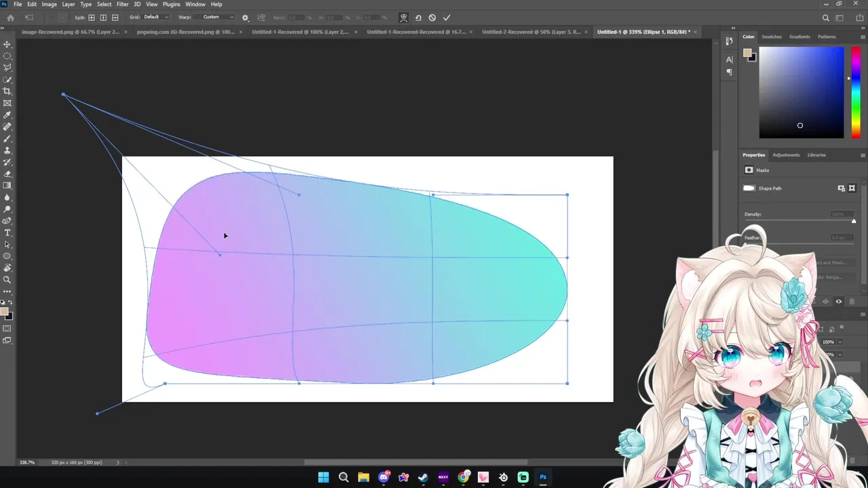Click the foreground color swatch in toolbar
Screen dimensions: 868x488
point(5,312)
